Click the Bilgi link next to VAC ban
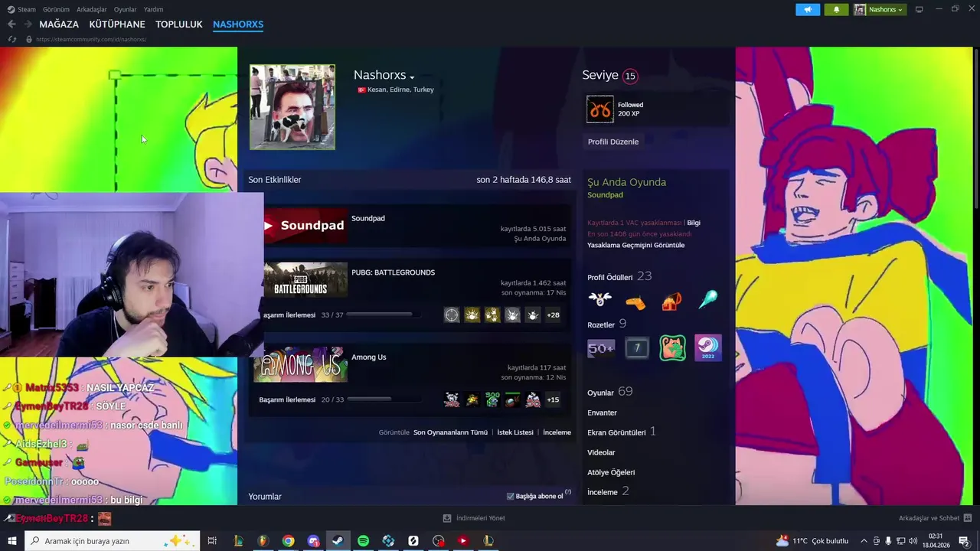980x551 pixels. 693,223
